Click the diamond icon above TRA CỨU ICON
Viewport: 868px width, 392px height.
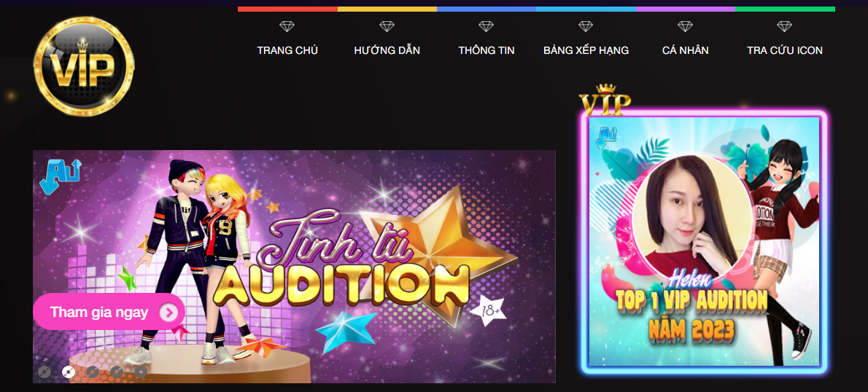point(784,26)
